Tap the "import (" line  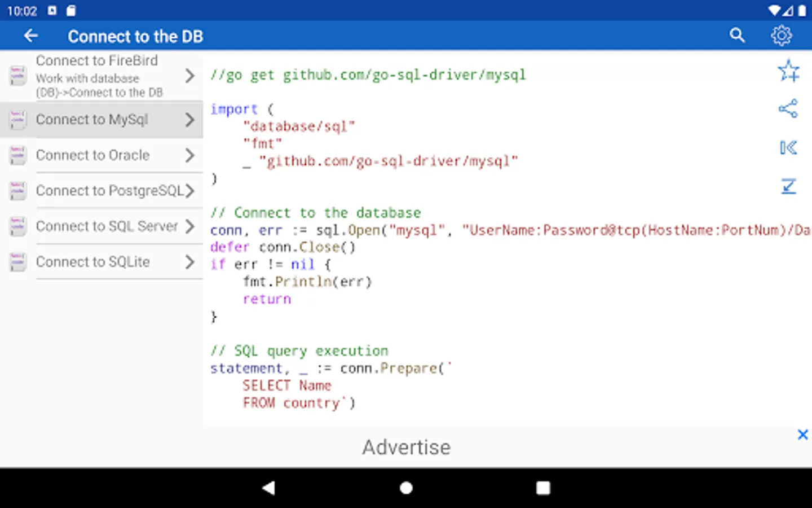point(242,110)
